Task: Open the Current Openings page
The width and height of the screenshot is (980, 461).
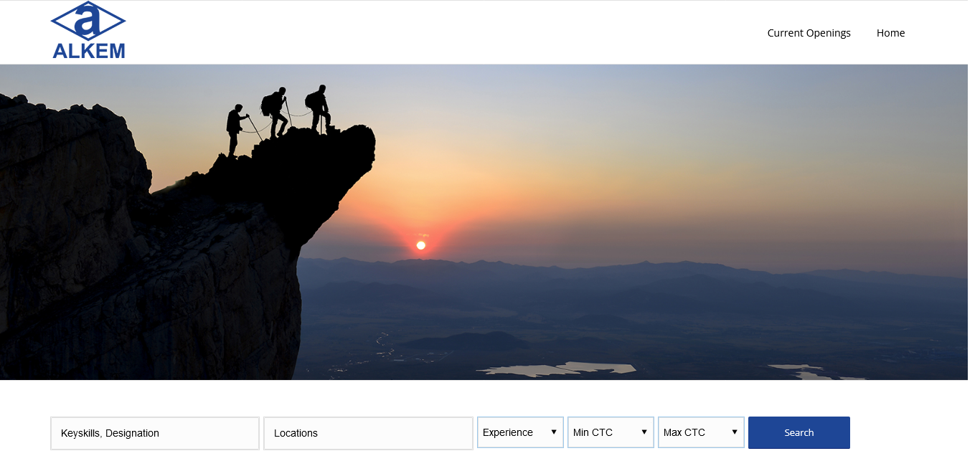Action: point(809,33)
